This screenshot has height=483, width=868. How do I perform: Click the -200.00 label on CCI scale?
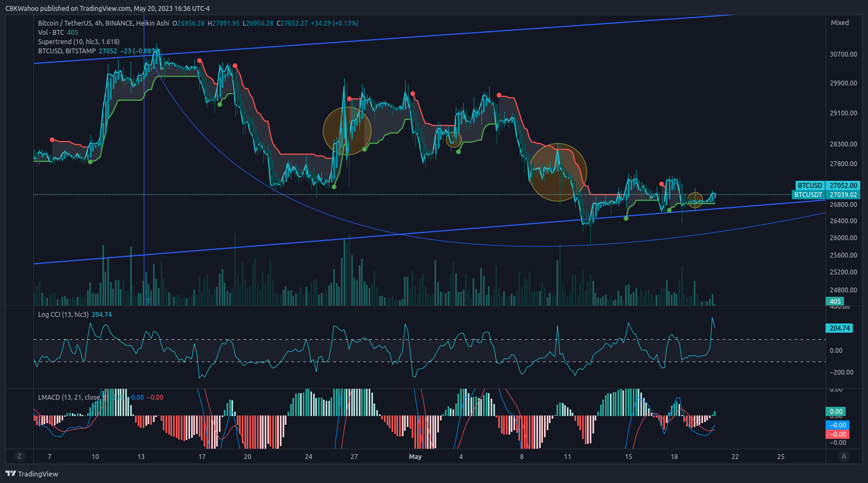coord(841,372)
